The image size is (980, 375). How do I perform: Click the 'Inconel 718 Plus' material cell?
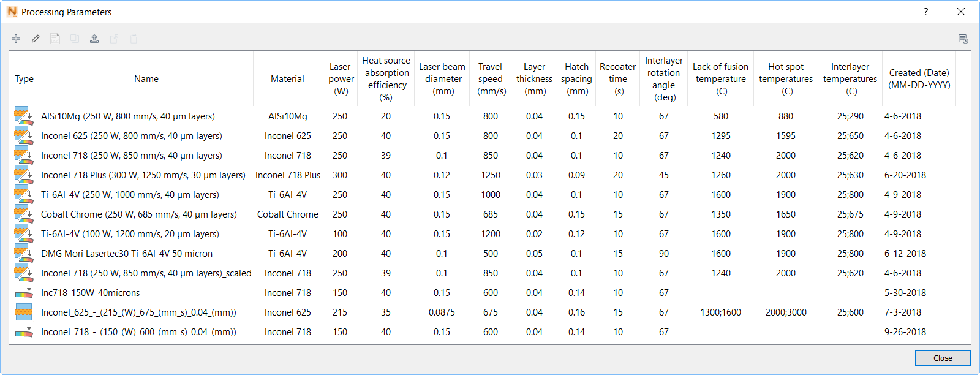288,175
